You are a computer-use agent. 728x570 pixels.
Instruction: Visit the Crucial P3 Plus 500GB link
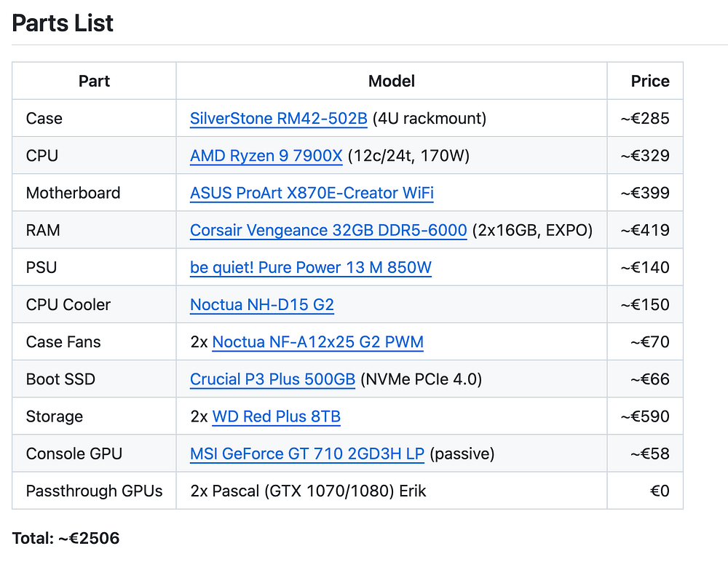(272, 379)
